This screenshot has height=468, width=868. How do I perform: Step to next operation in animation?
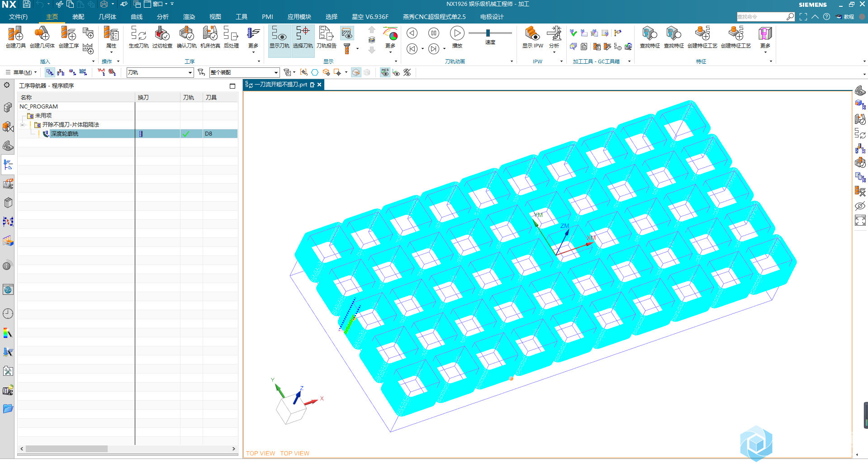point(434,48)
